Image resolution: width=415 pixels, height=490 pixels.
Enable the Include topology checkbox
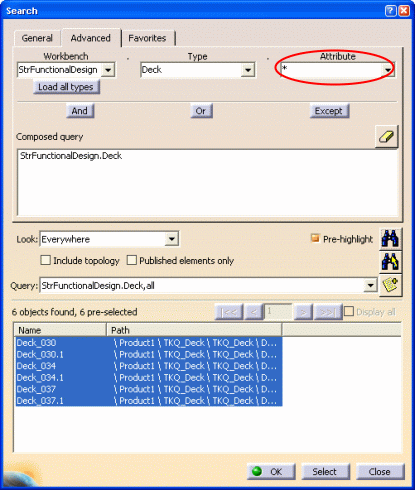[x=46, y=260]
